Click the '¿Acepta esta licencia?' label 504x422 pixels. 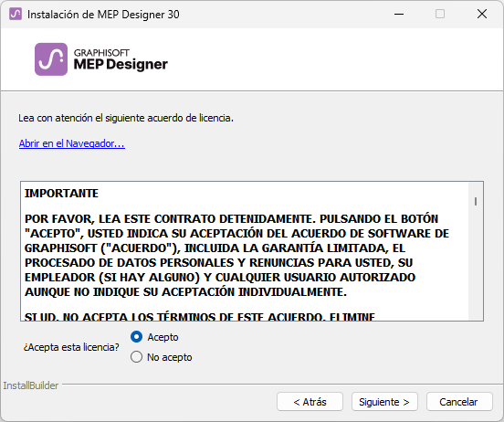71,347
